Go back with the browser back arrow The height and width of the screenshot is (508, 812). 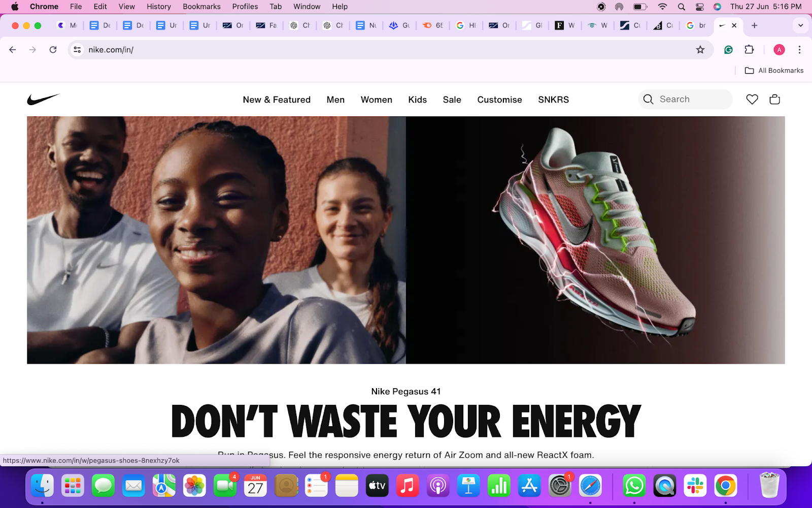pos(13,50)
